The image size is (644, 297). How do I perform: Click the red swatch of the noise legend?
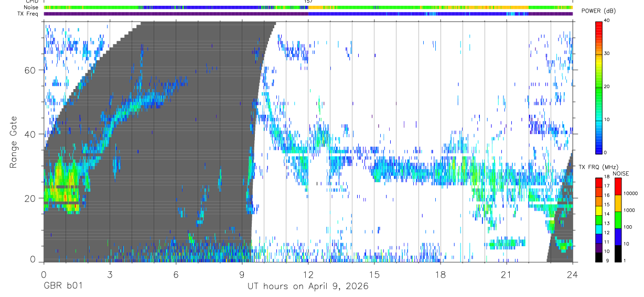(618, 186)
